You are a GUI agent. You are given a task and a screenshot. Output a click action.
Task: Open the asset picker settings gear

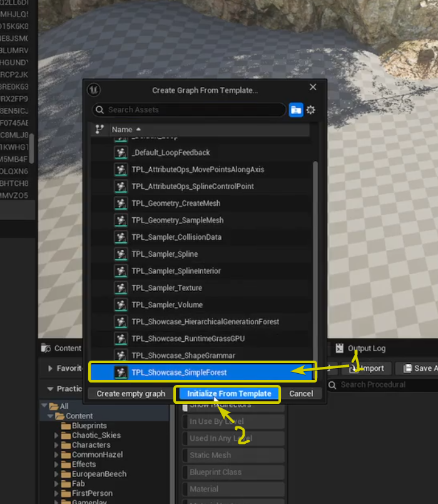tap(310, 110)
